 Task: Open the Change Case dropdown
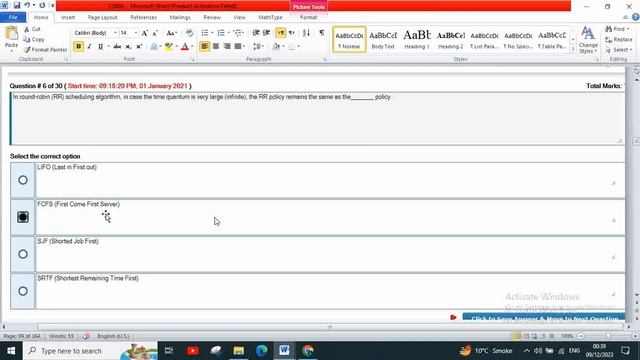pos(171,33)
